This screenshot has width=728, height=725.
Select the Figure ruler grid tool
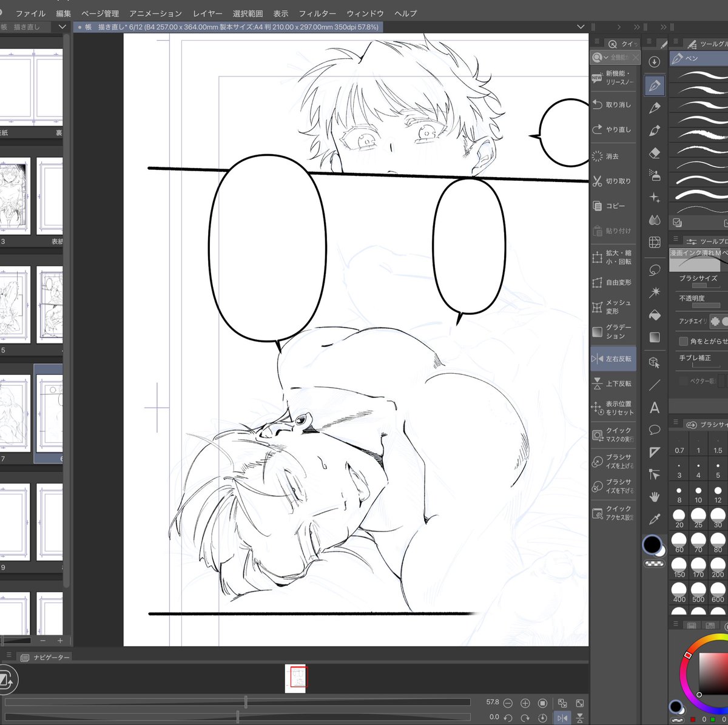click(655, 242)
